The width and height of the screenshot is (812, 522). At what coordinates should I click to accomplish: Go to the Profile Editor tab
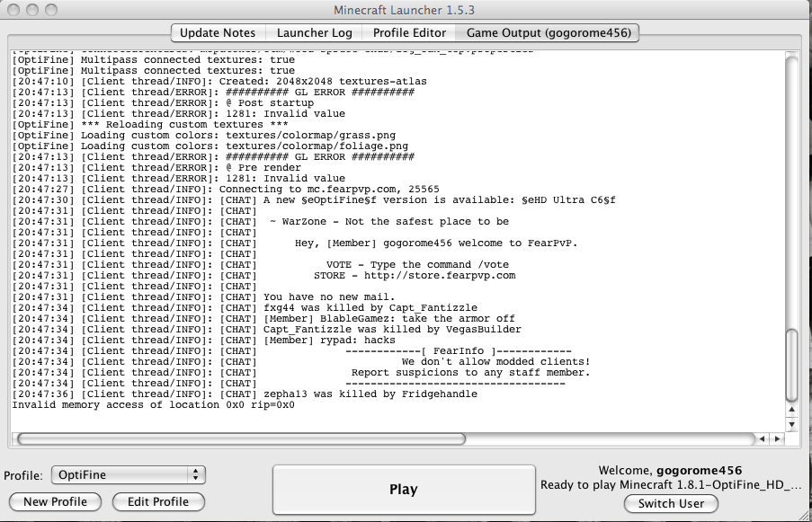(x=408, y=33)
